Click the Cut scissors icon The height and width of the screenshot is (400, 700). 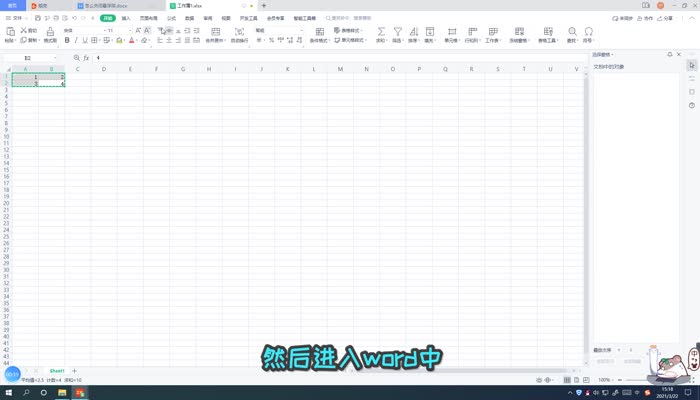pos(24,30)
